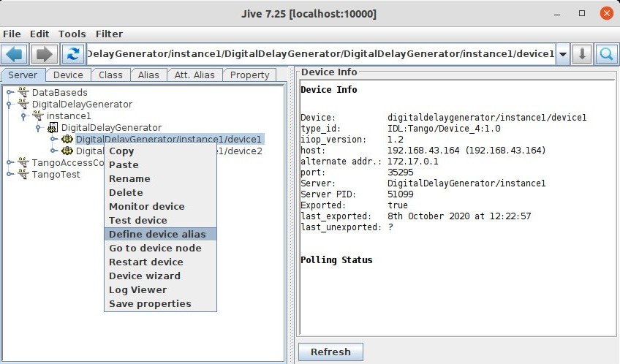620x364 pixels.
Task: Choose Save properties from context menu
Action: pyautogui.click(x=160, y=303)
